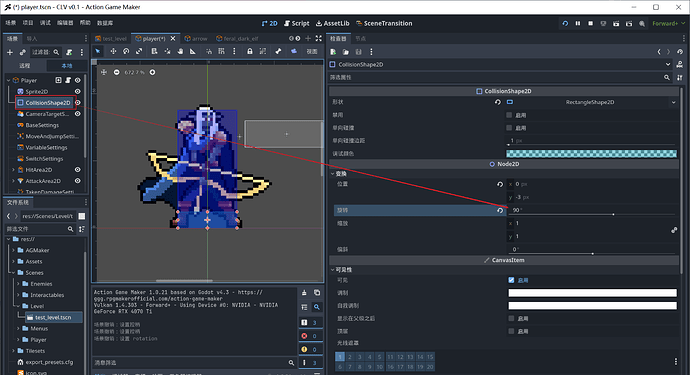
Task: Close the player scene tab
Action: [x=173, y=39]
